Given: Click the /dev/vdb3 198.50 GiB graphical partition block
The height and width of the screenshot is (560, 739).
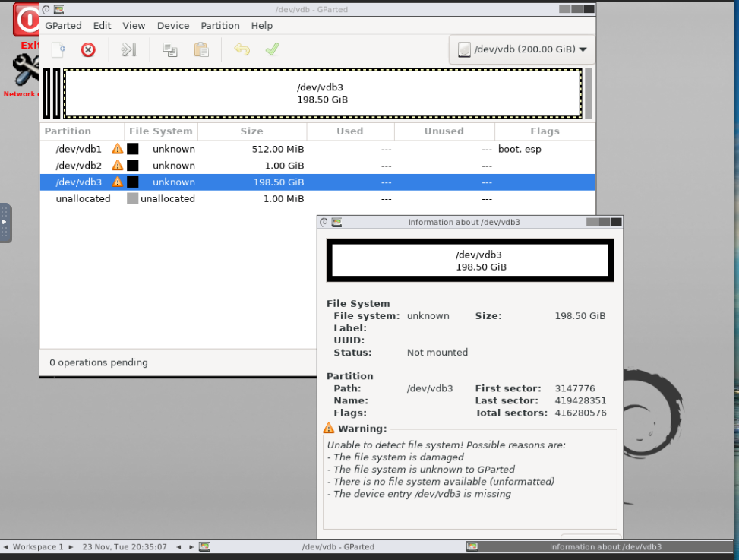Looking at the screenshot, I should (322, 93).
